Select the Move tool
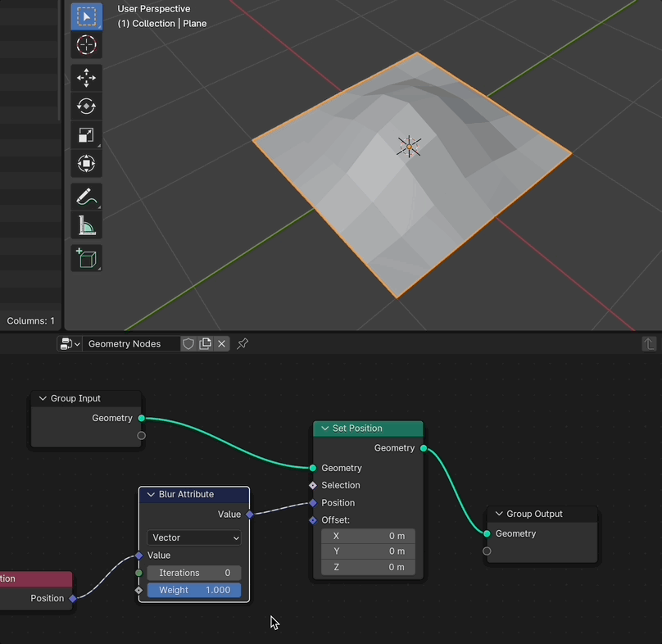The image size is (662, 644). [x=86, y=78]
